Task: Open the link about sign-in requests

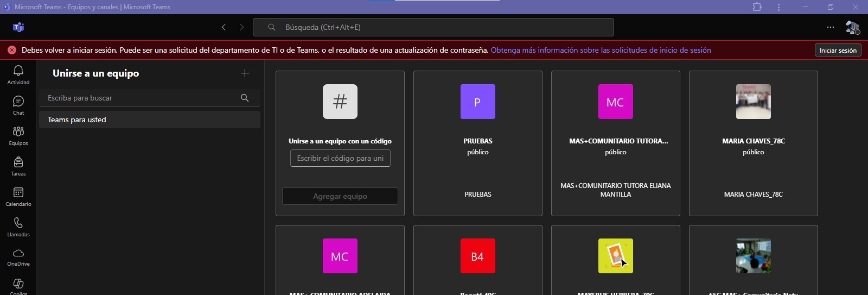Action: [x=601, y=50]
